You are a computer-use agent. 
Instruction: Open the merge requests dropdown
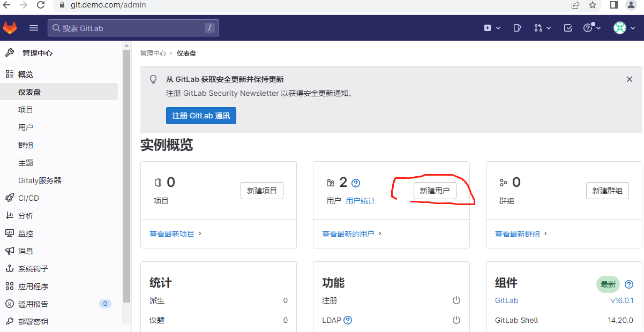[542, 28]
